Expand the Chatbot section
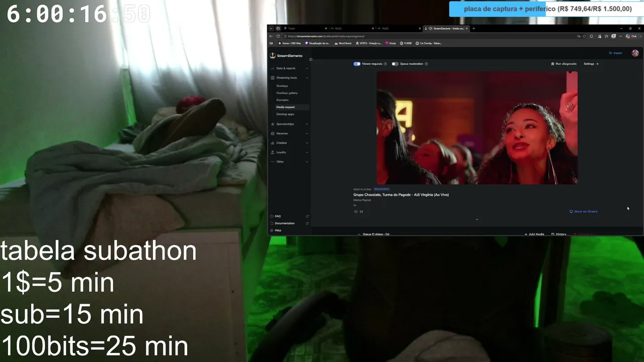This screenshot has height=362, width=644. point(289,143)
